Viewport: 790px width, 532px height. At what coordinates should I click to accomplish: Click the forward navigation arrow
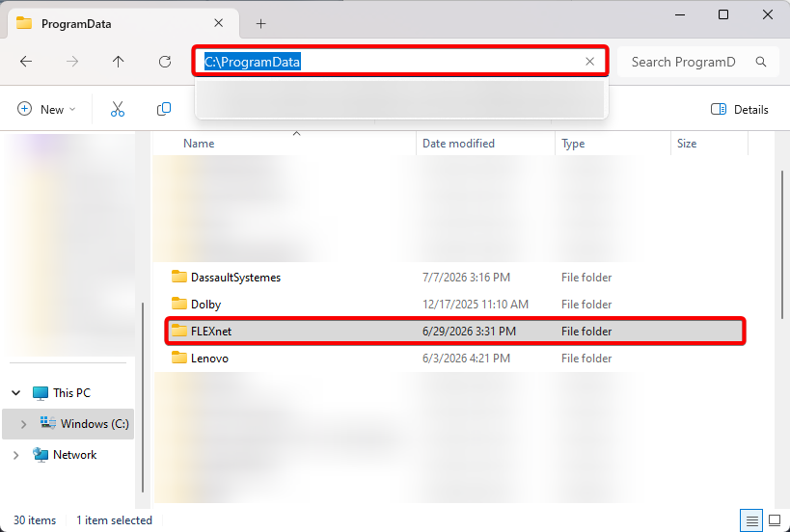[72, 62]
